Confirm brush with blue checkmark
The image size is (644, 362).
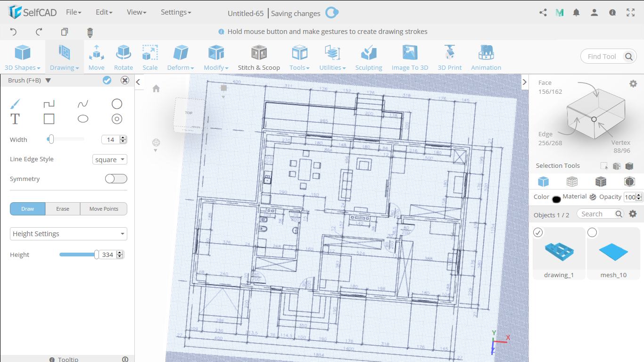pos(107,80)
